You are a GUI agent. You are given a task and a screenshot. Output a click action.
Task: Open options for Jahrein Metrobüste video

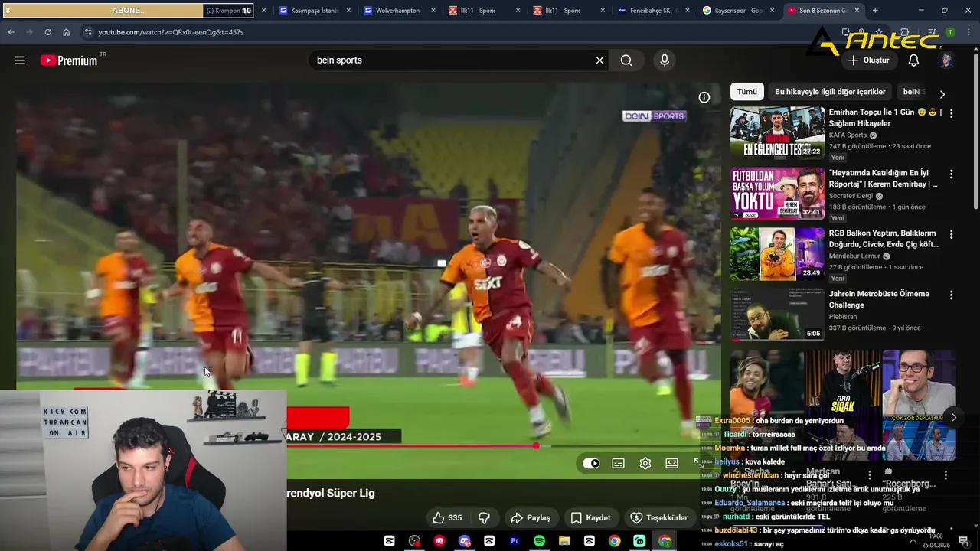point(951,295)
